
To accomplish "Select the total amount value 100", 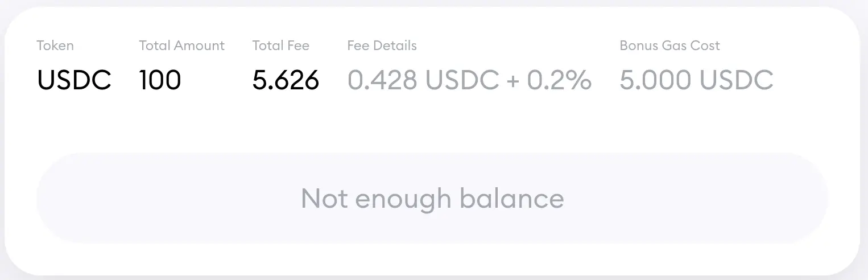I will point(160,80).
